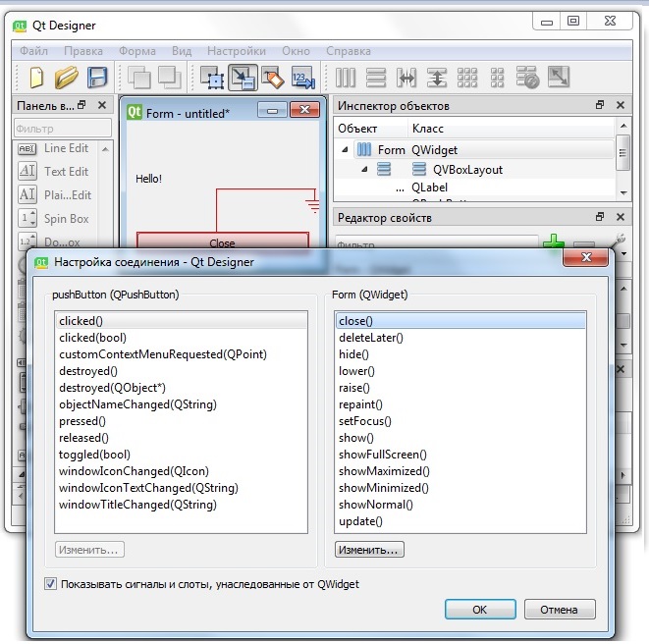
Task: Select the close() slot
Action: tap(460, 321)
